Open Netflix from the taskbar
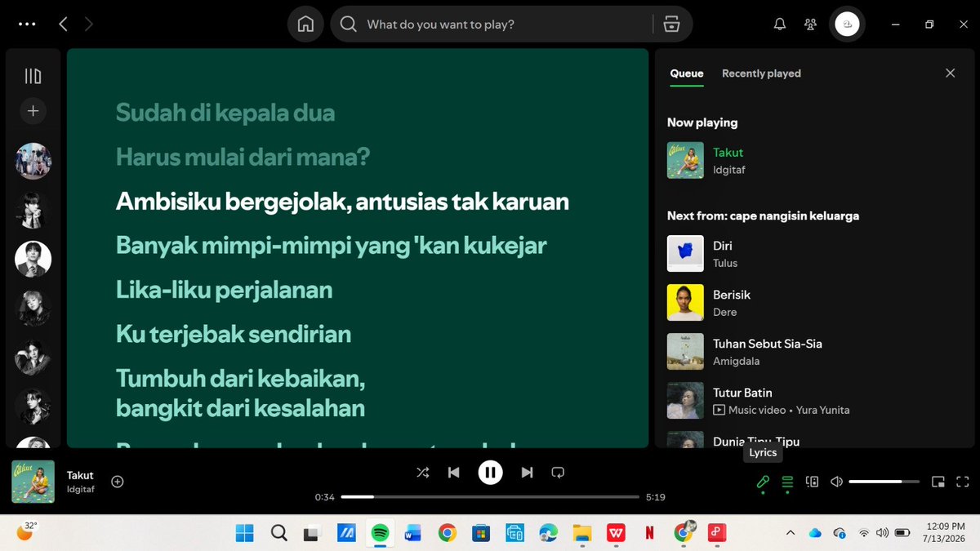 coord(649,533)
